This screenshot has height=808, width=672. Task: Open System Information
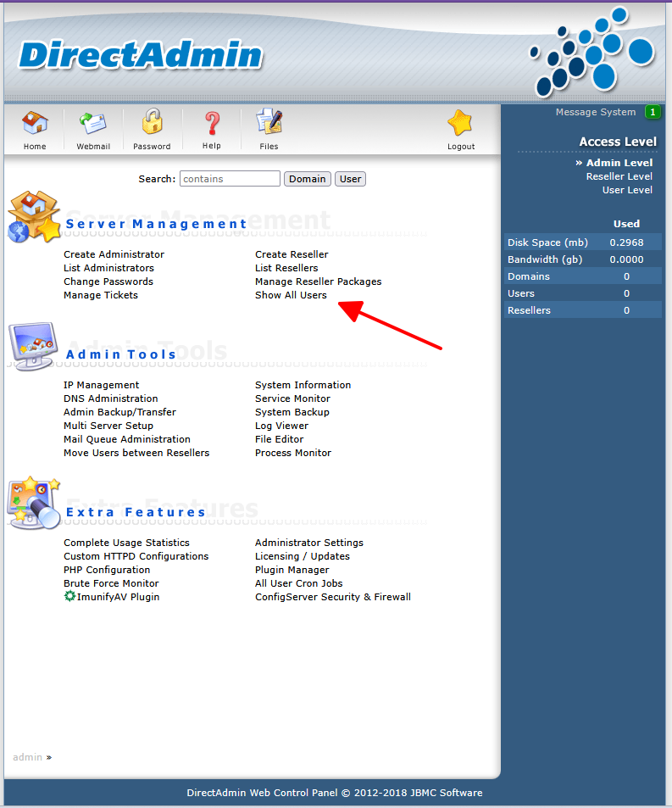303,385
